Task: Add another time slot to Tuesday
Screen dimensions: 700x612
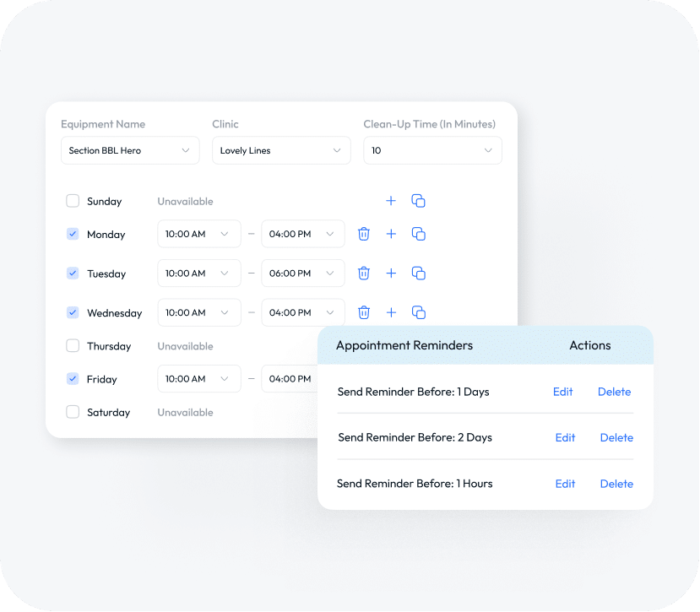Action: pyautogui.click(x=391, y=274)
